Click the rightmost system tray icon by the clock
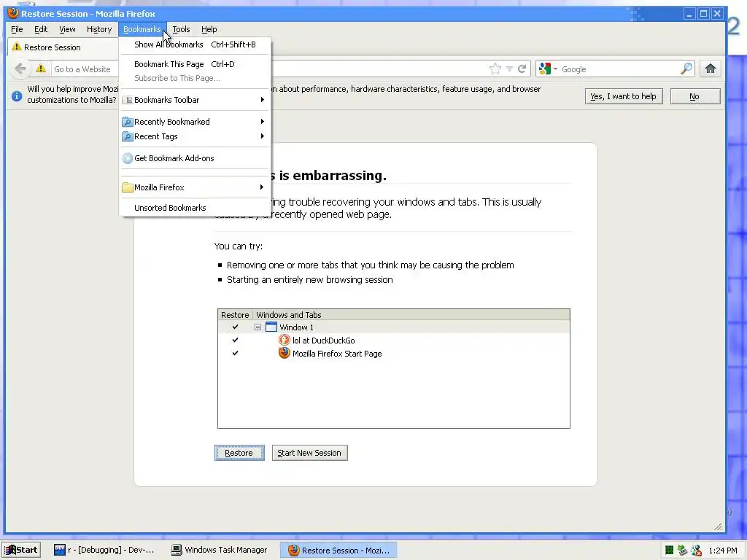Image resolution: width=747 pixels, height=560 pixels. (x=696, y=551)
